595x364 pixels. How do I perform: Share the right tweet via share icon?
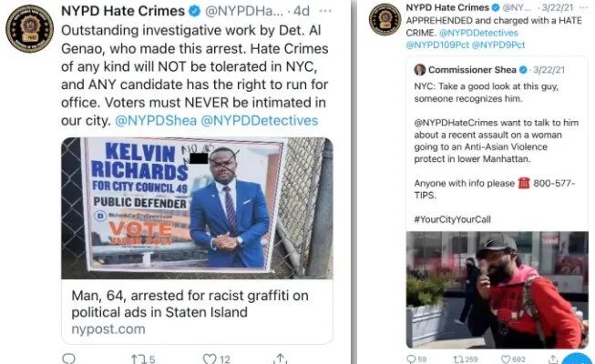(553, 359)
